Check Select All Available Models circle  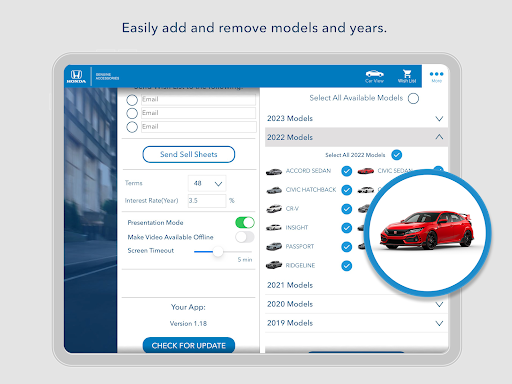point(413,98)
